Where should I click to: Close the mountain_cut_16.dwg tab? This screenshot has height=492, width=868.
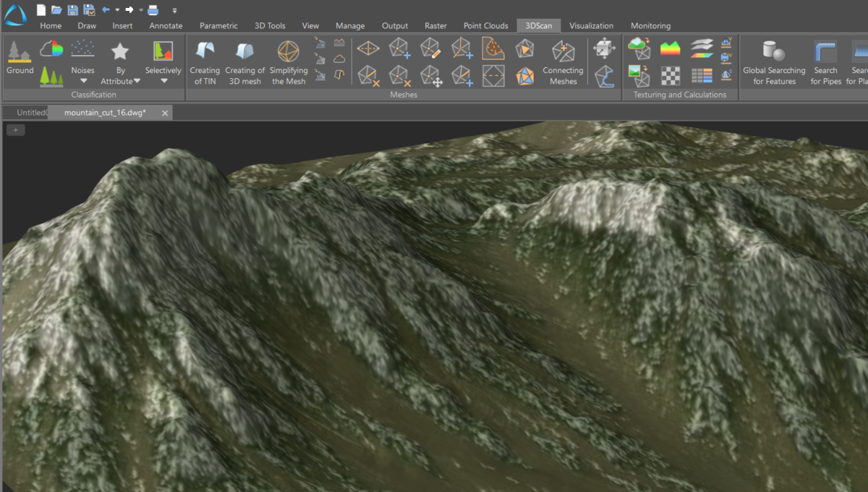(x=166, y=112)
